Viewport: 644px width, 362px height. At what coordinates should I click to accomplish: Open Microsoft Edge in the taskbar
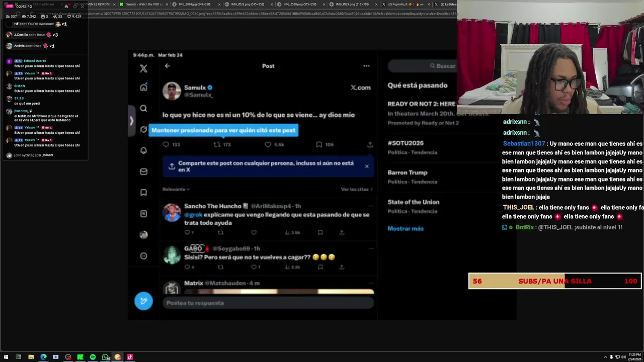pyautogui.click(x=43, y=357)
